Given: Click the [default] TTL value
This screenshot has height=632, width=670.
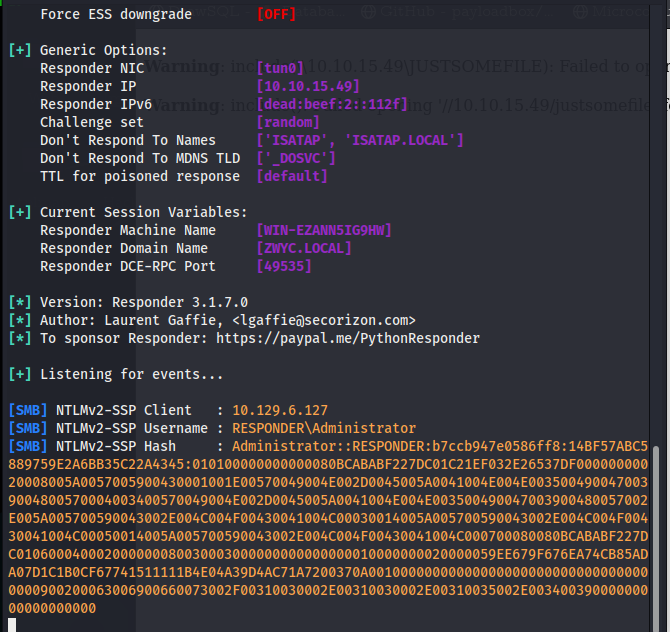Looking at the screenshot, I should (x=292, y=176).
